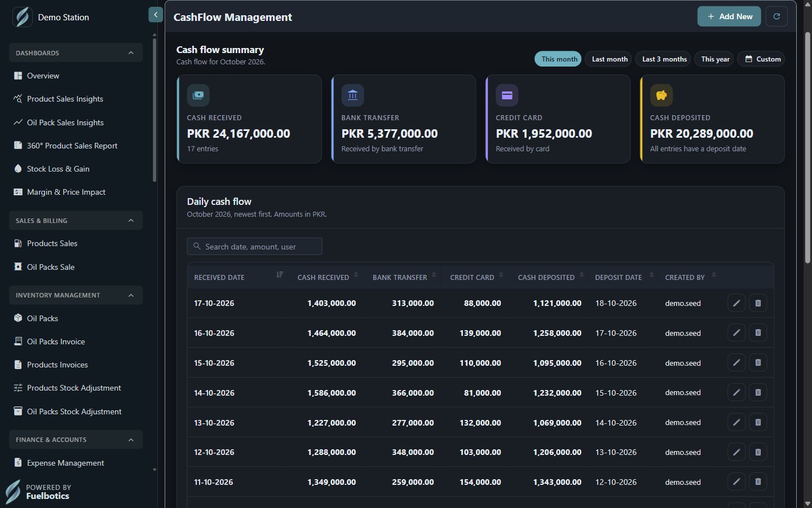This screenshot has width=812, height=508.
Task: Switch to Last month period
Action: click(610, 59)
